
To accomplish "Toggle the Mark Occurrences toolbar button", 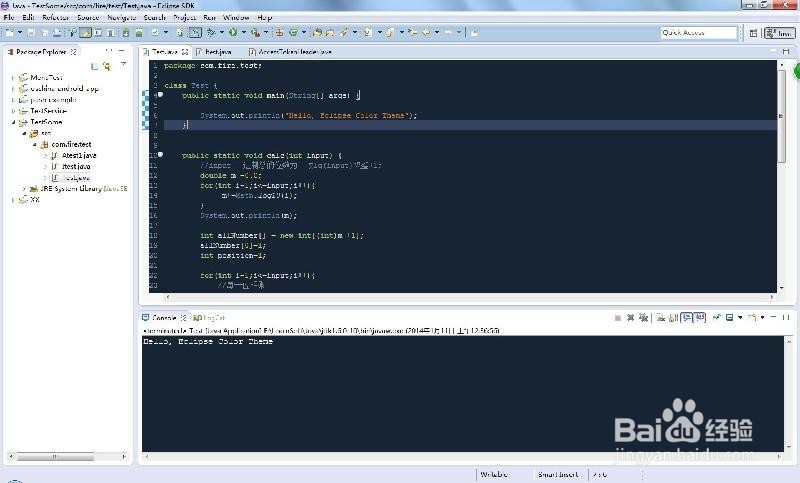I will (x=86, y=33).
